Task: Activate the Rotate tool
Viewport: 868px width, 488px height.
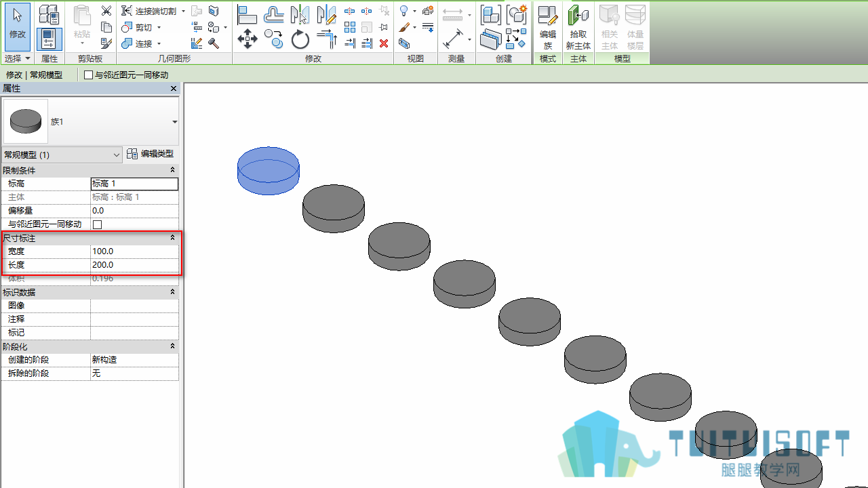Action: (300, 39)
